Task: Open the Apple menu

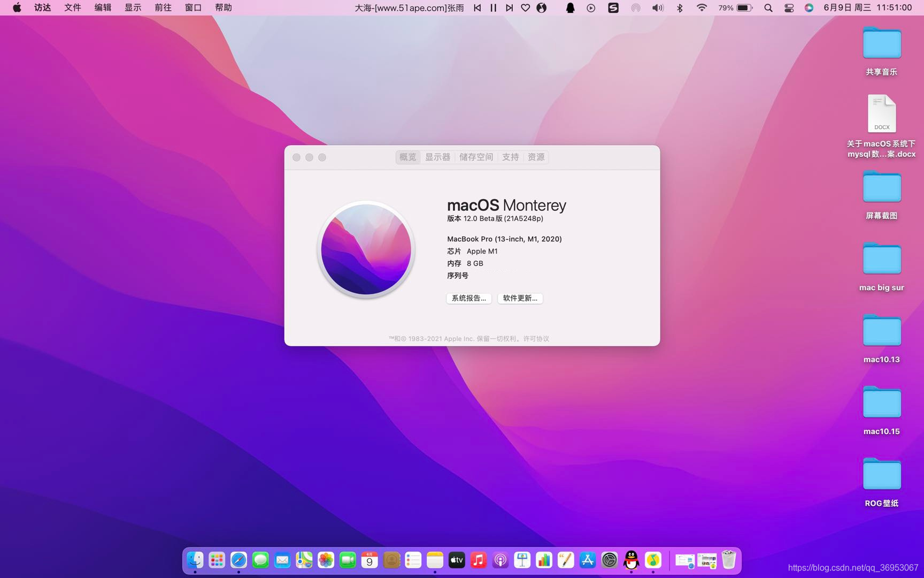Action: [17, 7]
